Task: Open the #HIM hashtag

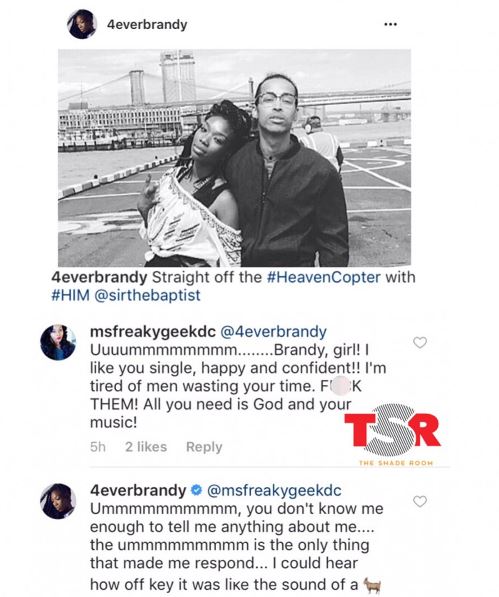Action: coord(70,295)
